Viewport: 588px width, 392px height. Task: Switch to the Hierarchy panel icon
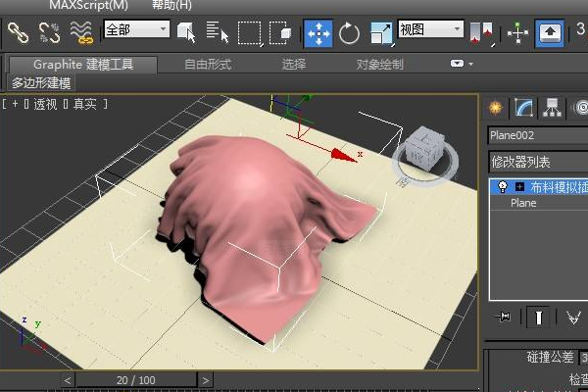coord(553,107)
